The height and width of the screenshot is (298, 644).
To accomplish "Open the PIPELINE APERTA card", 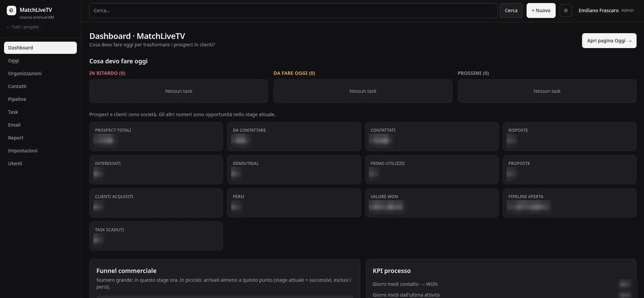I will pyautogui.click(x=570, y=203).
